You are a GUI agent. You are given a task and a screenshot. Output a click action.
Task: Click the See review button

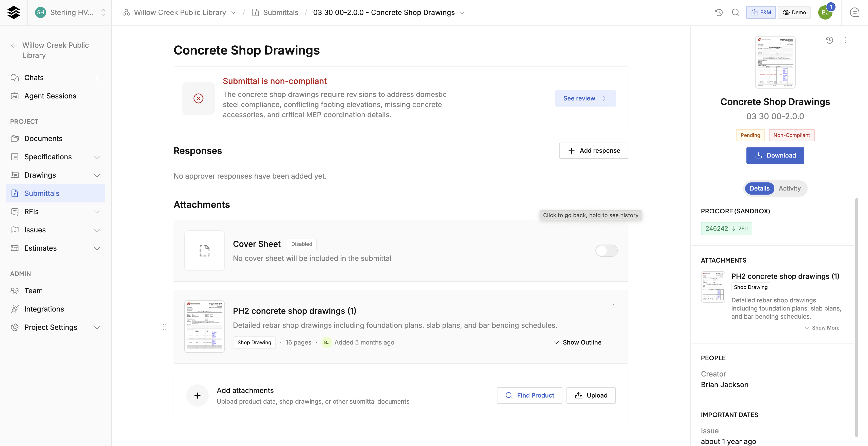(x=585, y=98)
